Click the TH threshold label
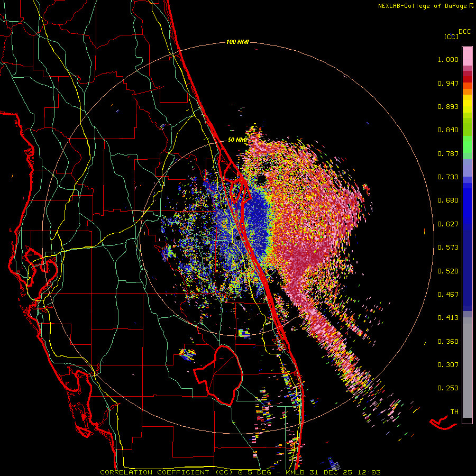 click(454, 412)
